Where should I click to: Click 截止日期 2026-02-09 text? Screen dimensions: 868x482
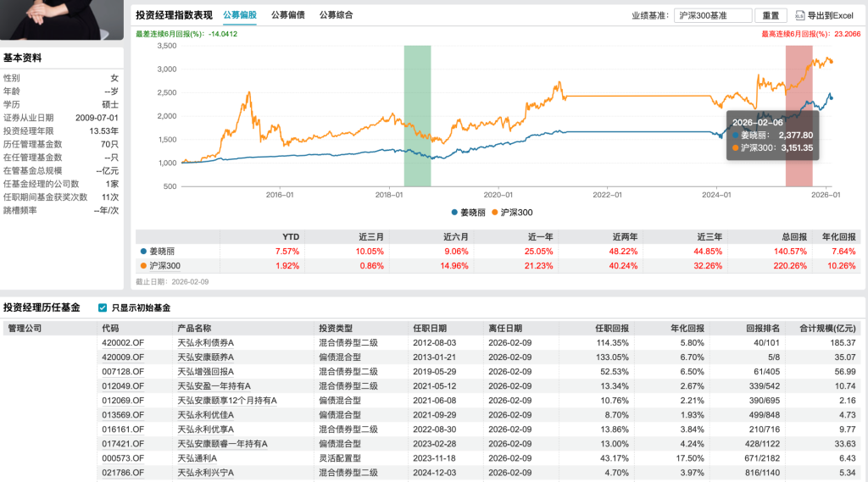click(172, 282)
